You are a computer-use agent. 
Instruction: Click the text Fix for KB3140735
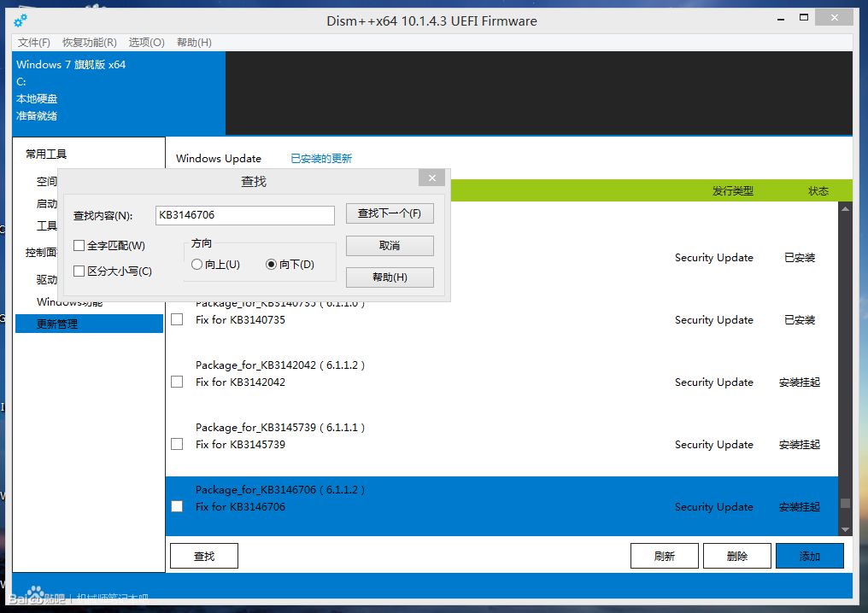click(x=240, y=320)
